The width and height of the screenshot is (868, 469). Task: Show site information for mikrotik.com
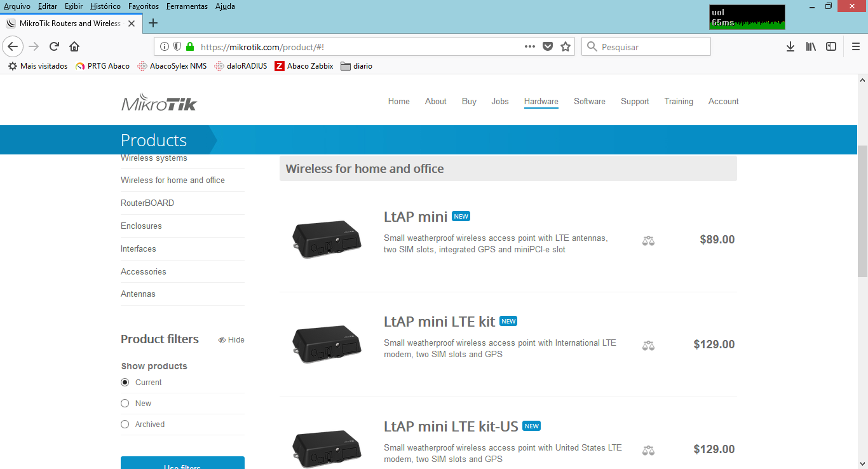[165, 46]
